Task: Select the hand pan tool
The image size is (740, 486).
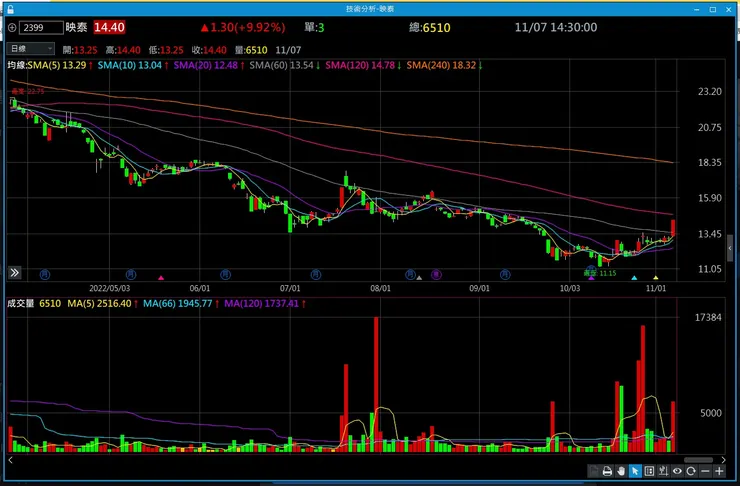Action: 621,471
